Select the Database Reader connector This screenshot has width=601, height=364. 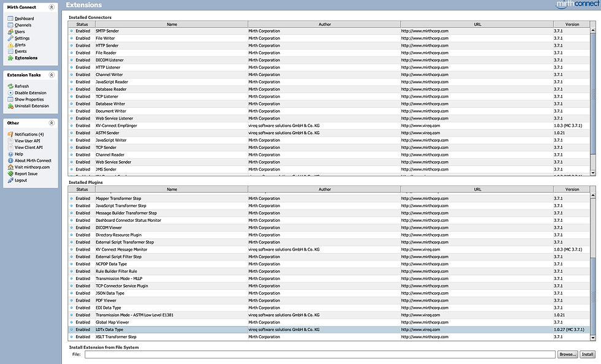(x=329, y=89)
